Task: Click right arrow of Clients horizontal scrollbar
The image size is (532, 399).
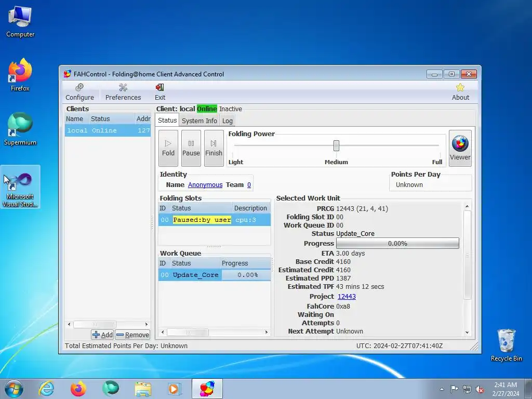Action: (147, 324)
